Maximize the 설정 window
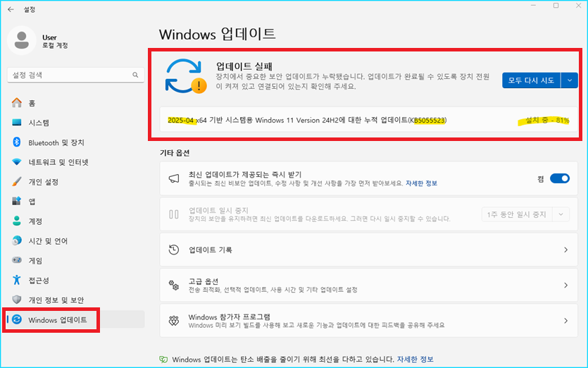 point(556,5)
